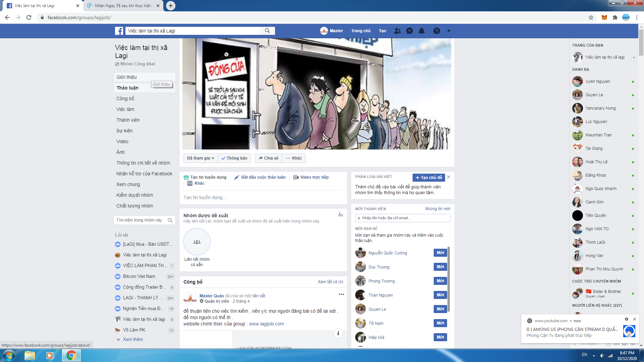Expand shortcuts with Xem thêm
Viewport: 644px width, 362px height.
tap(133, 339)
